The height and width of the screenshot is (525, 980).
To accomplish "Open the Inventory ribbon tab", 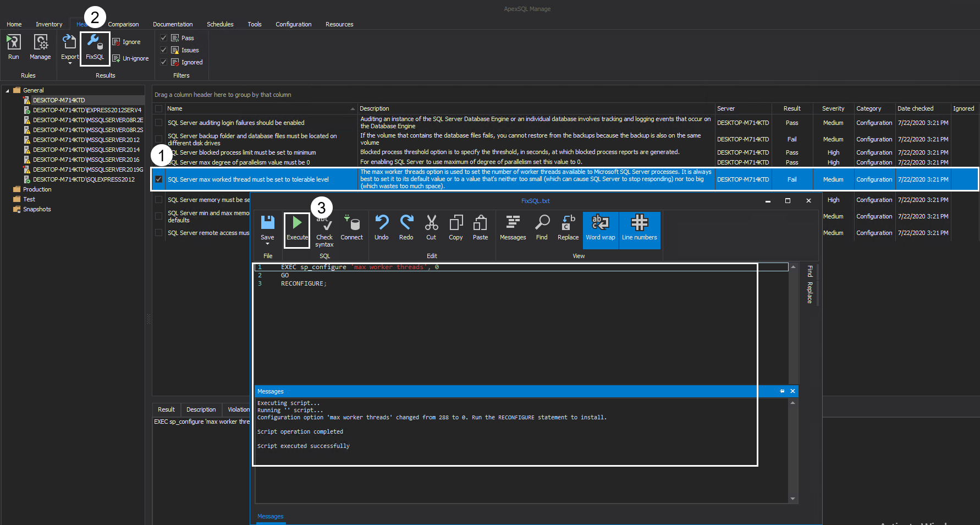I will (x=49, y=24).
